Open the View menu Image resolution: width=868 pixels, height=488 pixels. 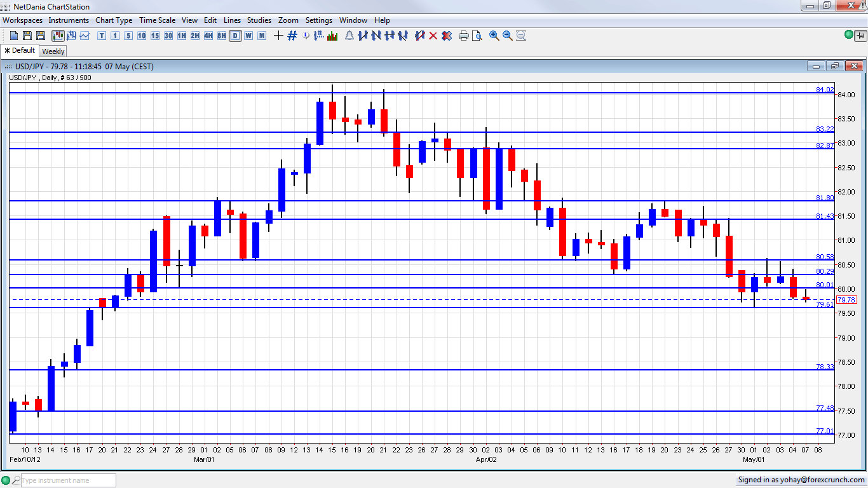point(190,20)
